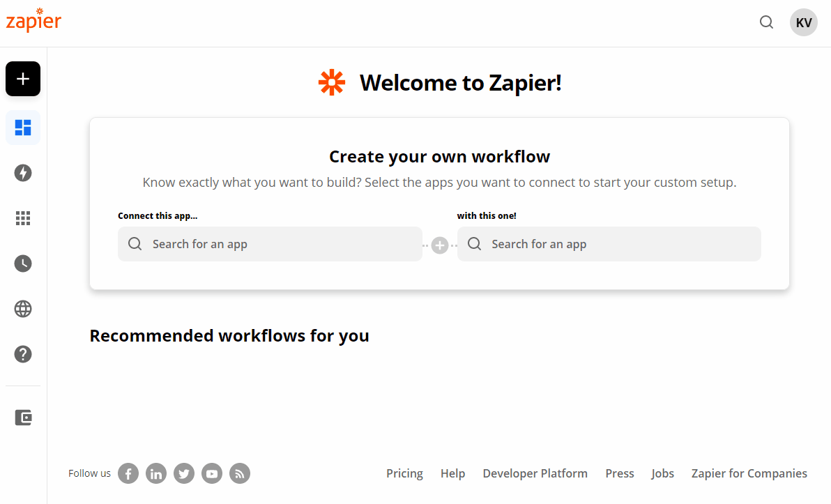Open Zapier's YouTube channel

coord(211,473)
